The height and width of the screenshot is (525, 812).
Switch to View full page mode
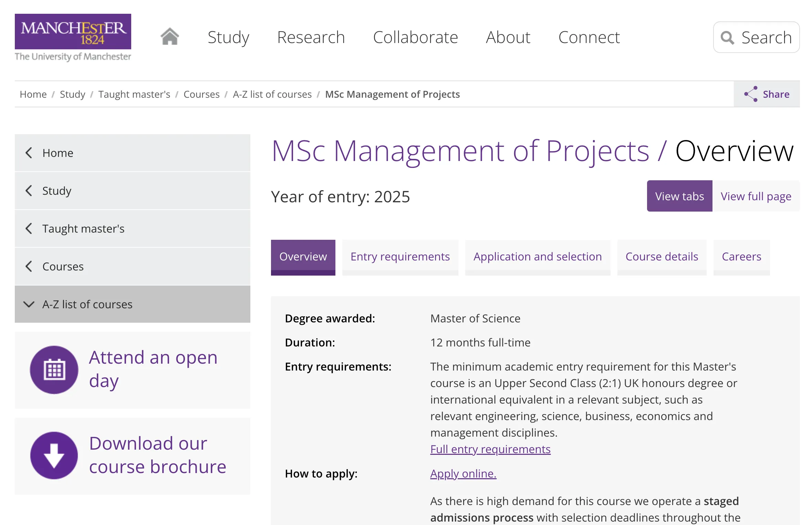pyautogui.click(x=756, y=196)
